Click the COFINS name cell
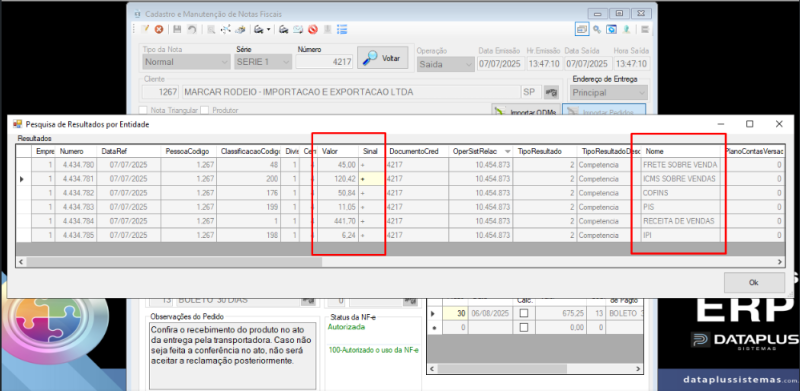 [681, 193]
